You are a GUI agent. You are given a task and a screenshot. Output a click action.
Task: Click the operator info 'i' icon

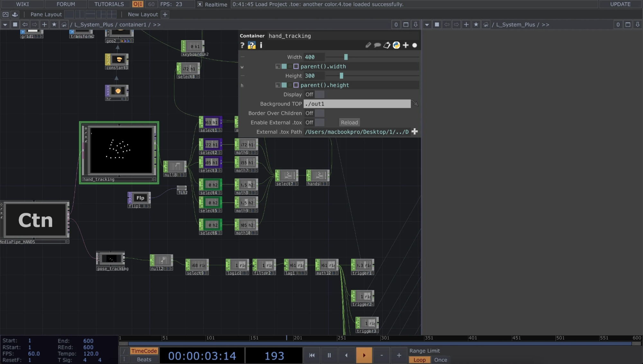click(261, 45)
